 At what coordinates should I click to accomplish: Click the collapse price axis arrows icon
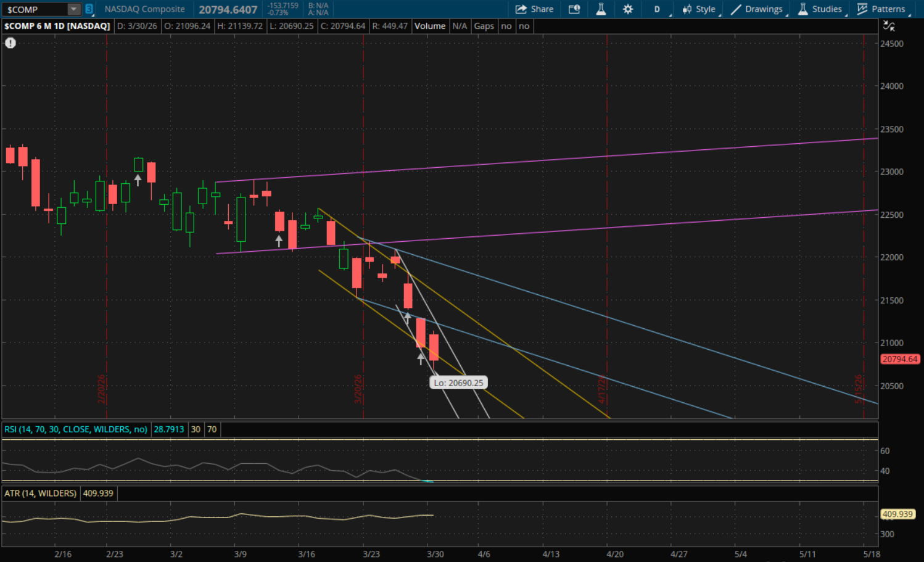pos(889,26)
